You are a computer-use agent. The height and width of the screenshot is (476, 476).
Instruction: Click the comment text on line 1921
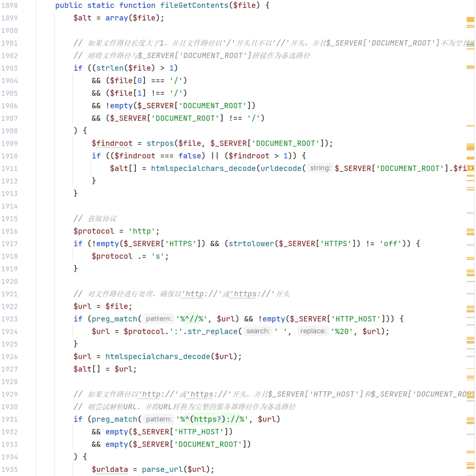[182, 294]
